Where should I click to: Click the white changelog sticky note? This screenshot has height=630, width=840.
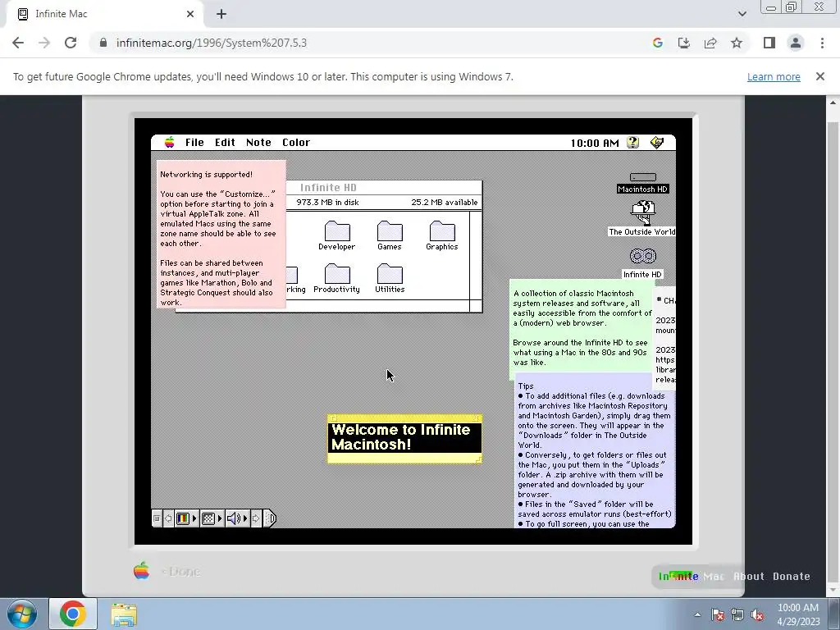coord(664,337)
